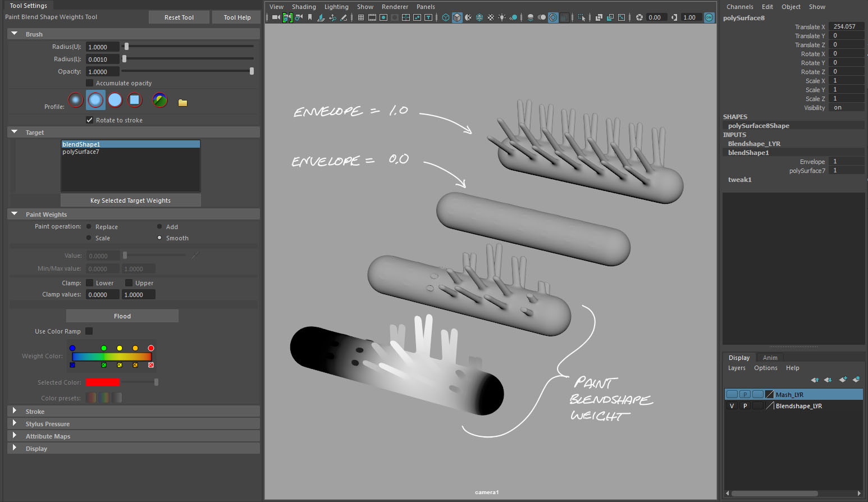Image resolution: width=868 pixels, height=502 pixels.
Task: Toggle the Shadows icon
Action: pos(513,17)
